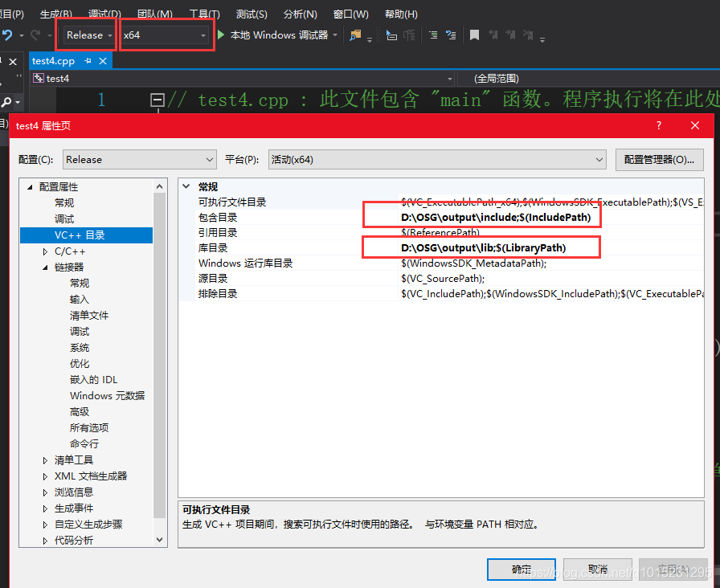This screenshot has width=720, height=588.
Task: Select 命令行 under 链接器
Action: coord(84,444)
